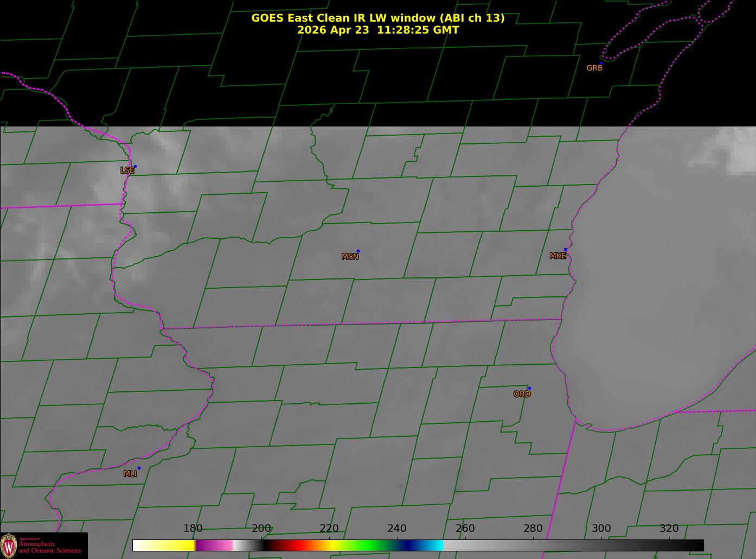Click the MSN station marker dot
The height and width of the screenshot is (559, 756).
tap(358, 251)
